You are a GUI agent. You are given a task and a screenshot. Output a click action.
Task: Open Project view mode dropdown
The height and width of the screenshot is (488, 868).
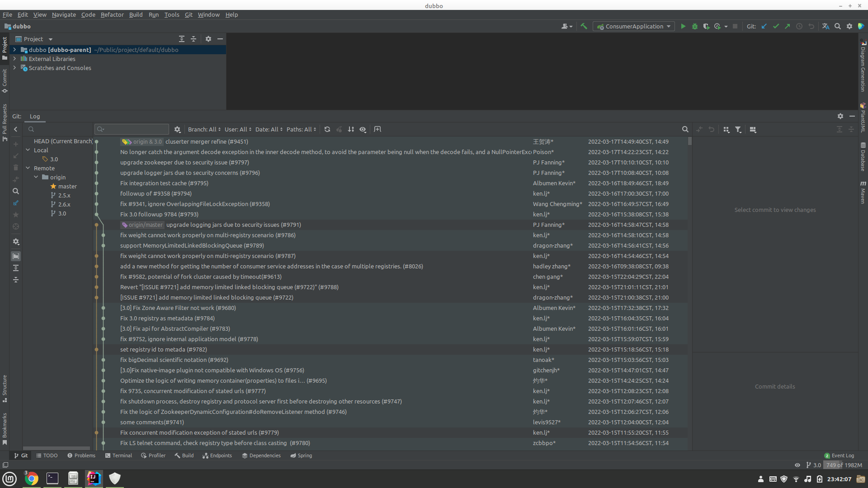tap(34, 39)
